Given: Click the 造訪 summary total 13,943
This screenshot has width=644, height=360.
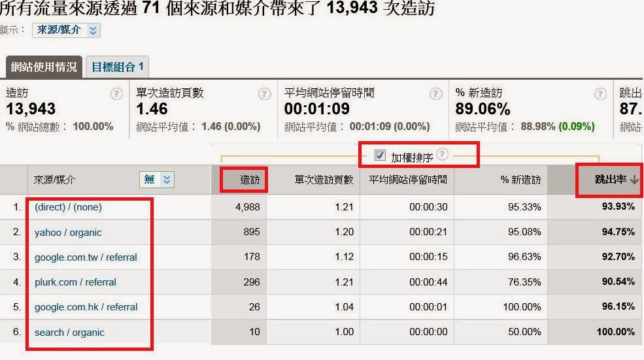Looking at the screenshot, I should pos(31,109).
